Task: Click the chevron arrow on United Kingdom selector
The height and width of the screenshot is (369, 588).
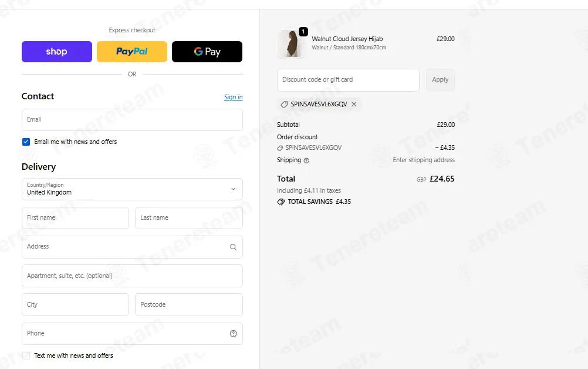Action: coord(233,189)
